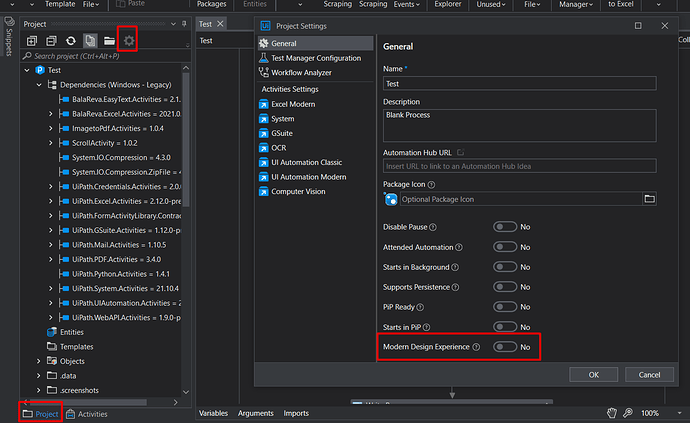This screenshot has width=690, height=423.
Task: Close the Test workflow tab
Action: pyautogui.click(x=220, y=24)
